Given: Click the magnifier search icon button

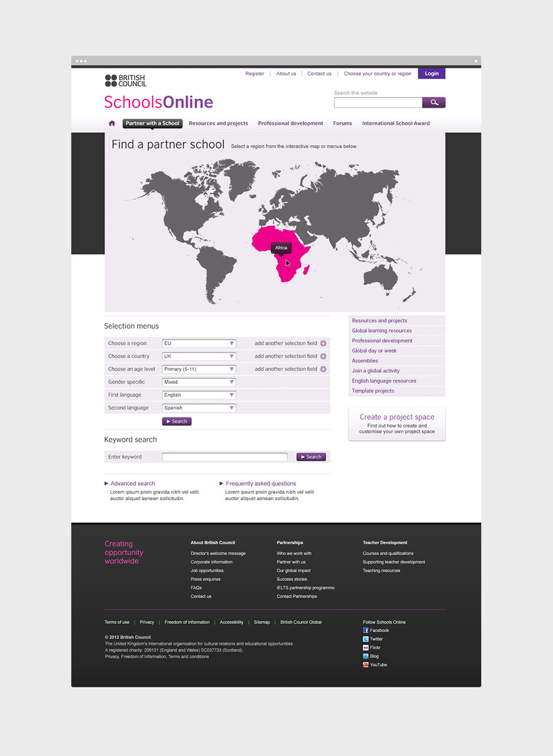Looking at the screenshot, I should pyautogui.click(x=434, y=103).
